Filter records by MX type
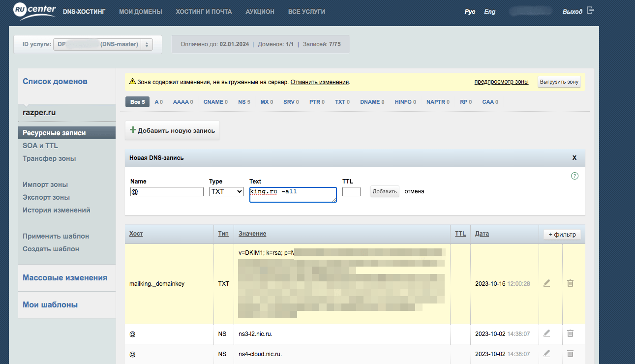This screenshot has width=635, height=364. [267, 102]
